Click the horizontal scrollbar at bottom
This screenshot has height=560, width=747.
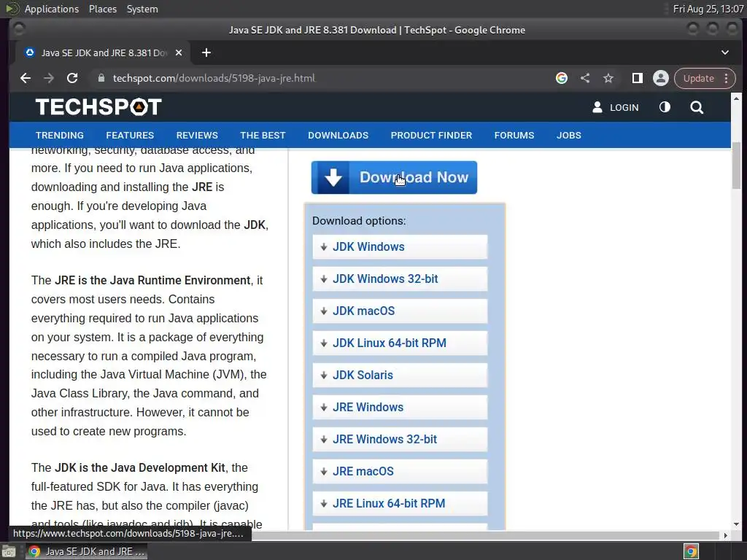[485, 536]
